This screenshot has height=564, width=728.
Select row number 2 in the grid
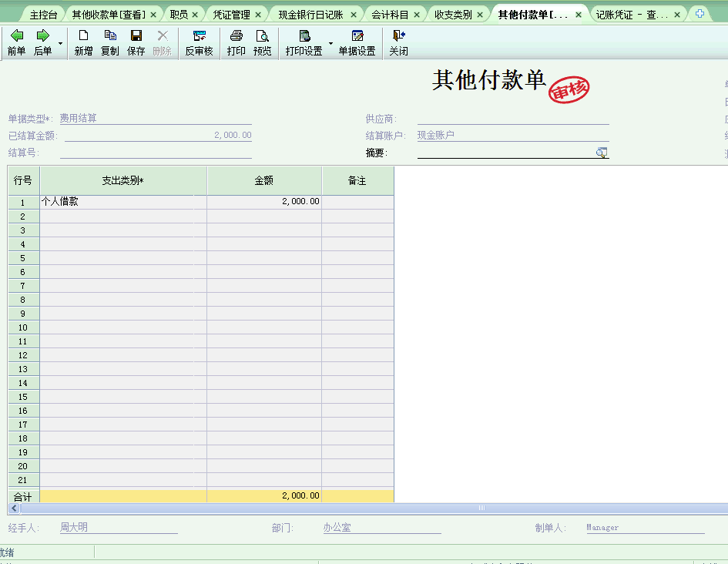23,217
